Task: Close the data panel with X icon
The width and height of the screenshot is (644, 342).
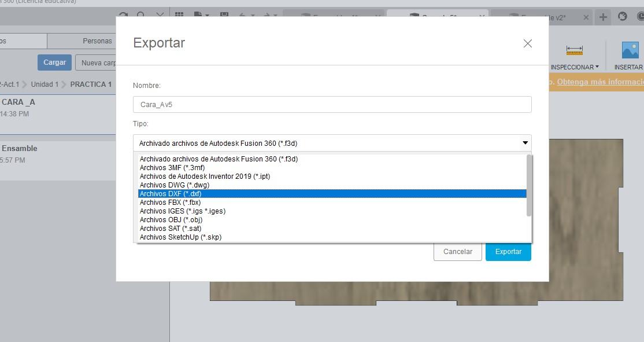Action: (160, 14)
